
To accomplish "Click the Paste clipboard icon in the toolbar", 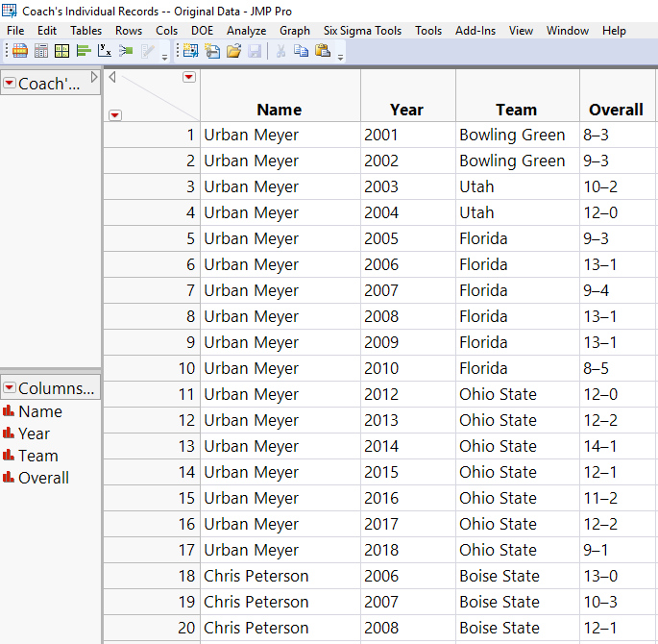I will (x=323, y=51).
